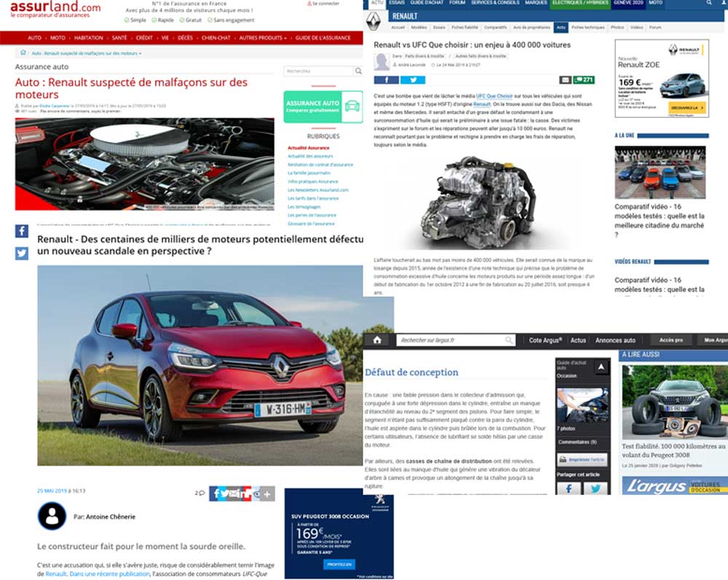This screenshot has width=728, height=580.
Task: Open the 271 comments counter
Action: (x=584, y=80)
